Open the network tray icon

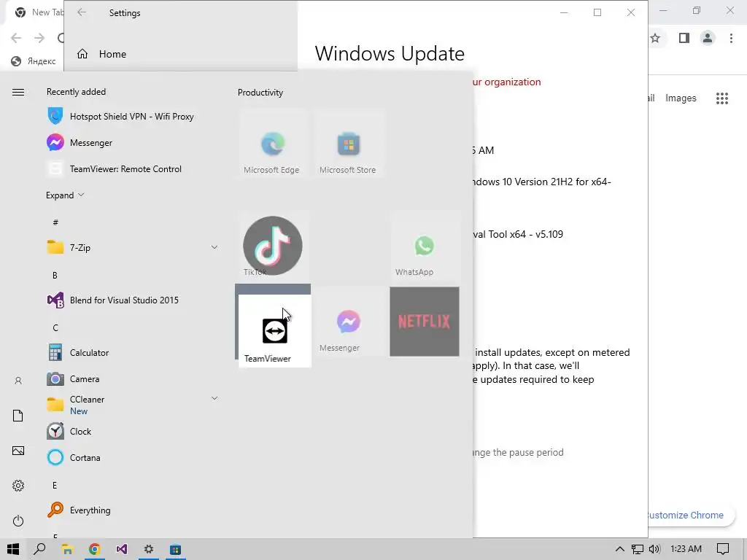pyautogui.click(x=638, y=549)
